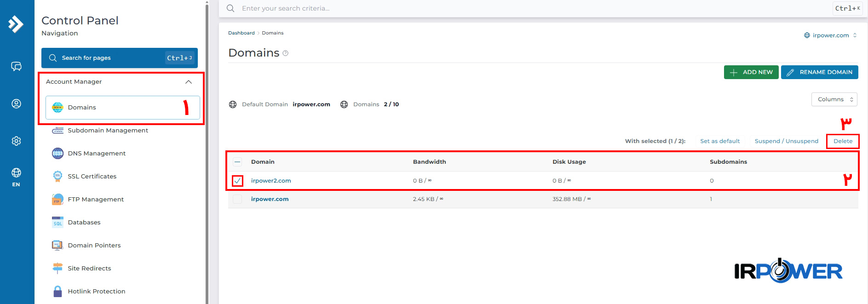
Task: Open Site Redirects menu item
Action: pyautogui.click(x=89, y=268)
